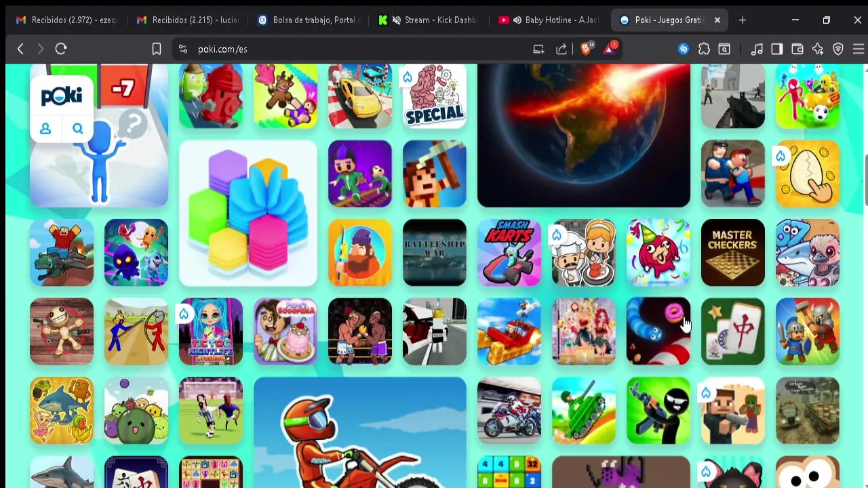Open the Smash Karts game
The width and height of the screenshot is (868, 488).
(x=509, y=253)
